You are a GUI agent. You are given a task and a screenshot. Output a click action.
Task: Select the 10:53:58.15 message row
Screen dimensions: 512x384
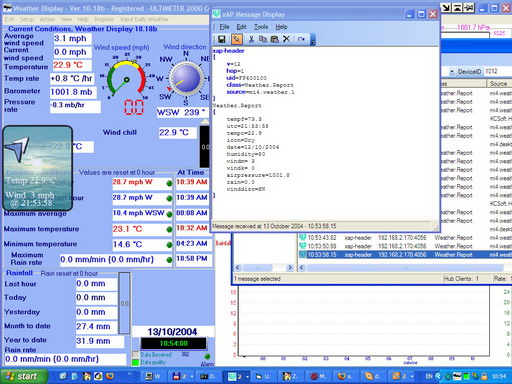[x=405, y=255]
